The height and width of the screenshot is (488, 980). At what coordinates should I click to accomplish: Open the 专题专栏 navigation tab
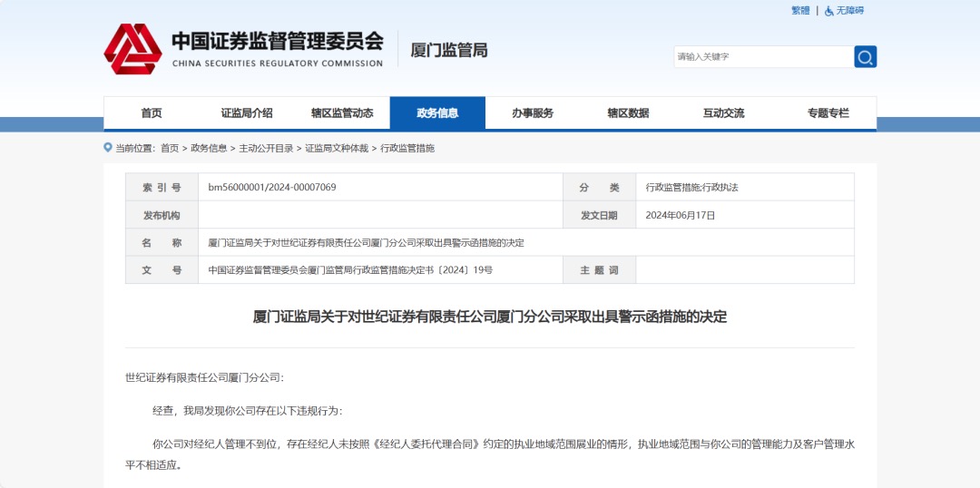click(x=828, y=113)
